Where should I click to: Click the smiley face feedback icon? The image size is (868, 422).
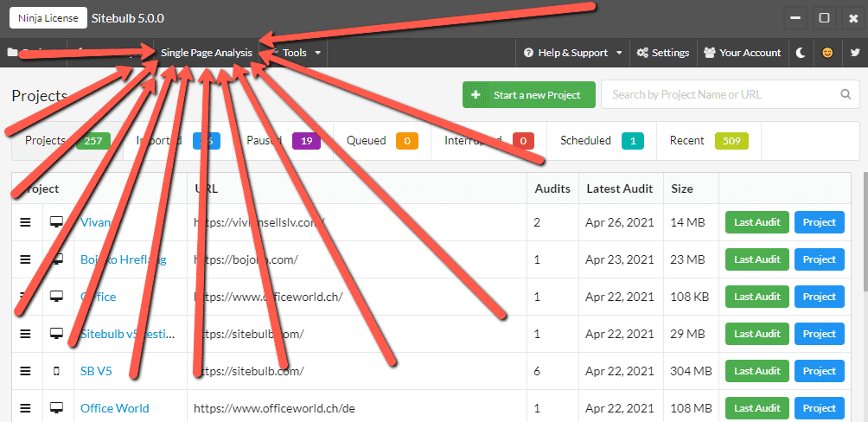[827, 53]
